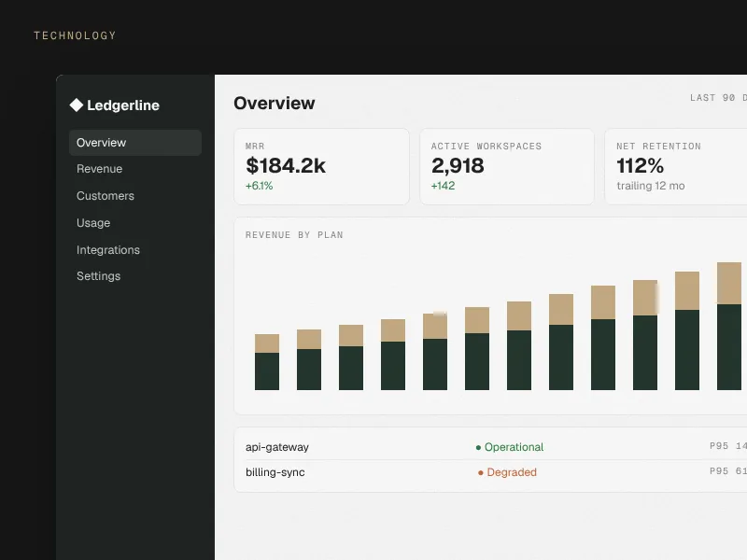This screenshot has height=560, width=747.
Task: Click the TECHNOLOGY label at top
Action: [75, 35]
